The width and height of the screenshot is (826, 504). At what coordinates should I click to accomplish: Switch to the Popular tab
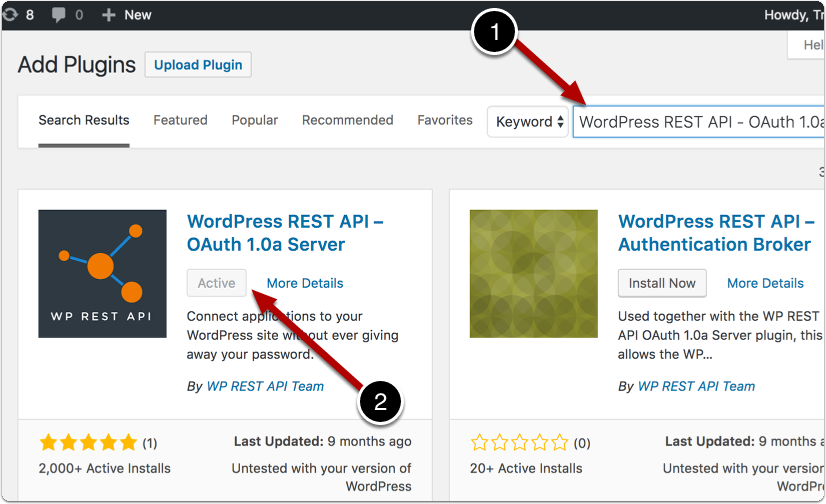(254, 120)
